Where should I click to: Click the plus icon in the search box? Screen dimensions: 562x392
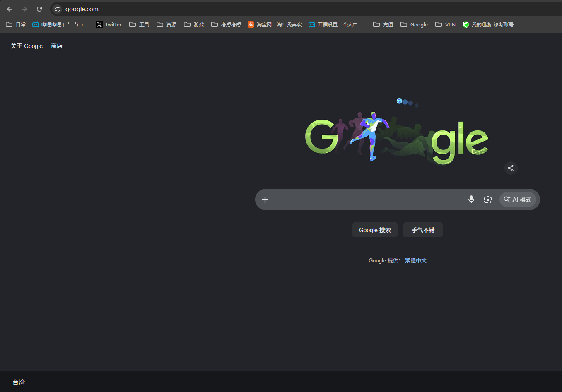[265, 200]
